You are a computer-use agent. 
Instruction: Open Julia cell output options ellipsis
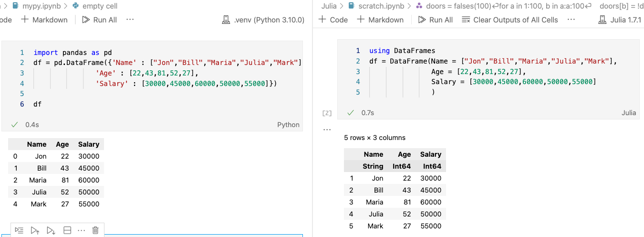tap(327, 129)
